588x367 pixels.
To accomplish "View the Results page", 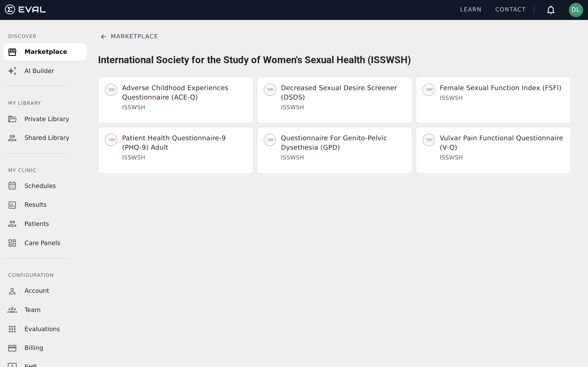I will point(35,205).
